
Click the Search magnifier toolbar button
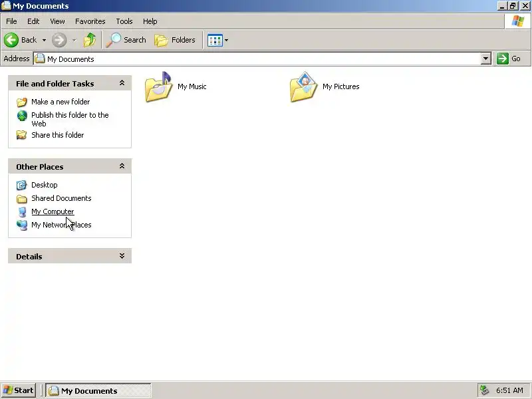[x=126, y=40]
